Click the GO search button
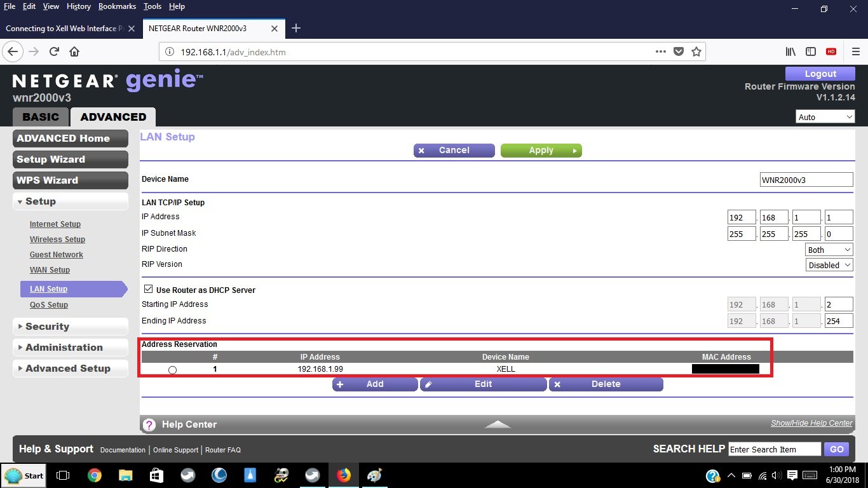This screenshot has height=488, width=868. click(x=837, y=449)
